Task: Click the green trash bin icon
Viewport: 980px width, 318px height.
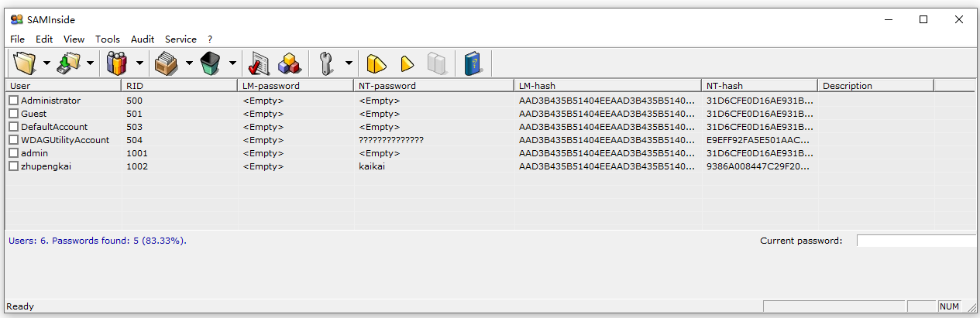Action: tap(211, 63)
